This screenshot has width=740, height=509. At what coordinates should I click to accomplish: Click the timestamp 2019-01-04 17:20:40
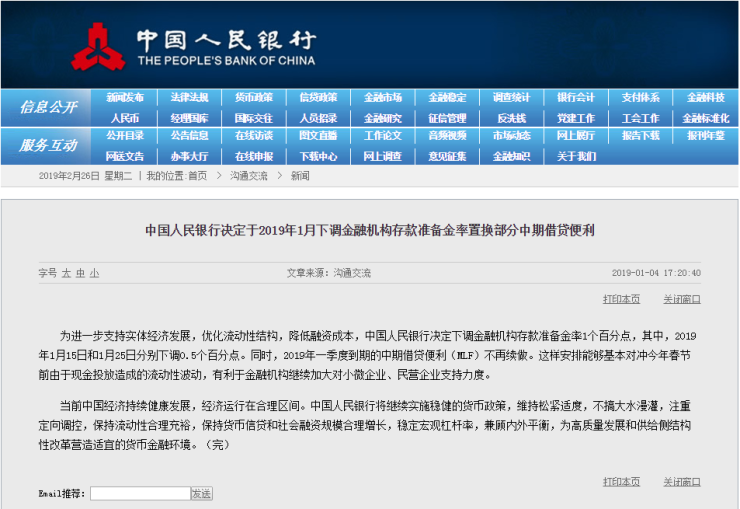[656, 273]
